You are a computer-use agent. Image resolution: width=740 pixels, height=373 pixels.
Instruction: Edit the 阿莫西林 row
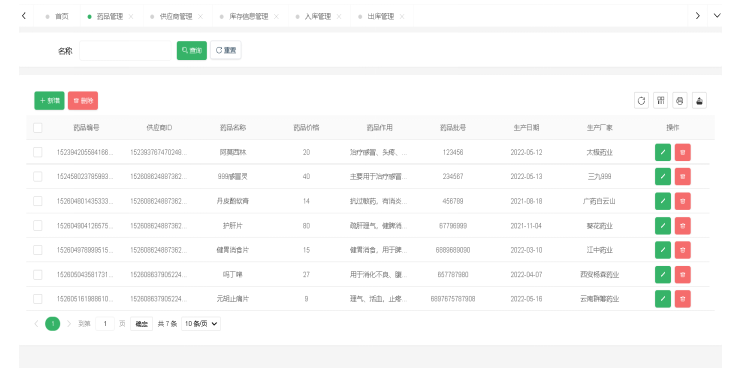coord(663,152)
